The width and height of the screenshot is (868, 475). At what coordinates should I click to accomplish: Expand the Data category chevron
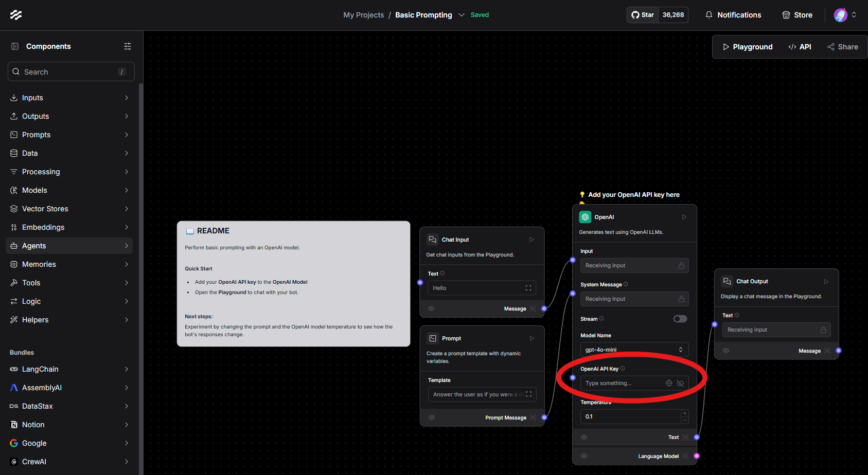[x=127, y=153]
